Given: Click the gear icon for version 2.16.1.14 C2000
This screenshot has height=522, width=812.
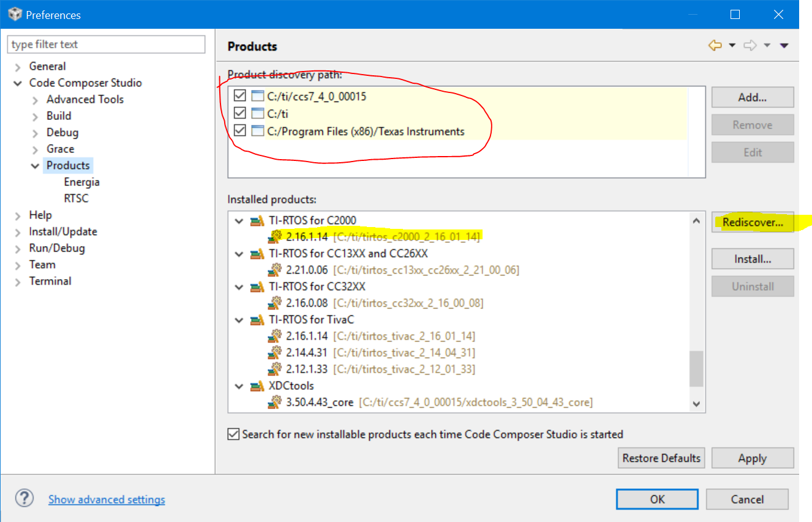Looking at the screenshot, I should pos(275,237).
